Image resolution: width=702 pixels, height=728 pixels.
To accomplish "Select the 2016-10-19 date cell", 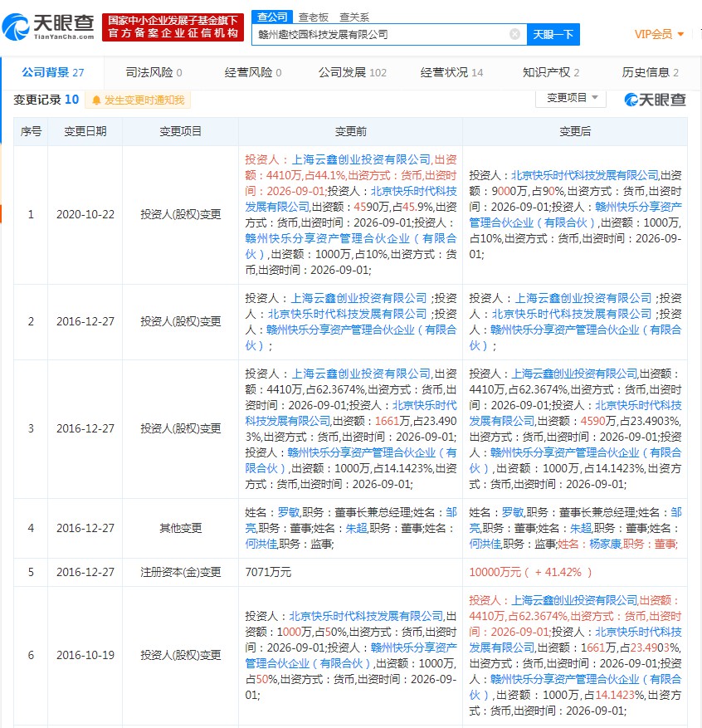I will (85, 655).
